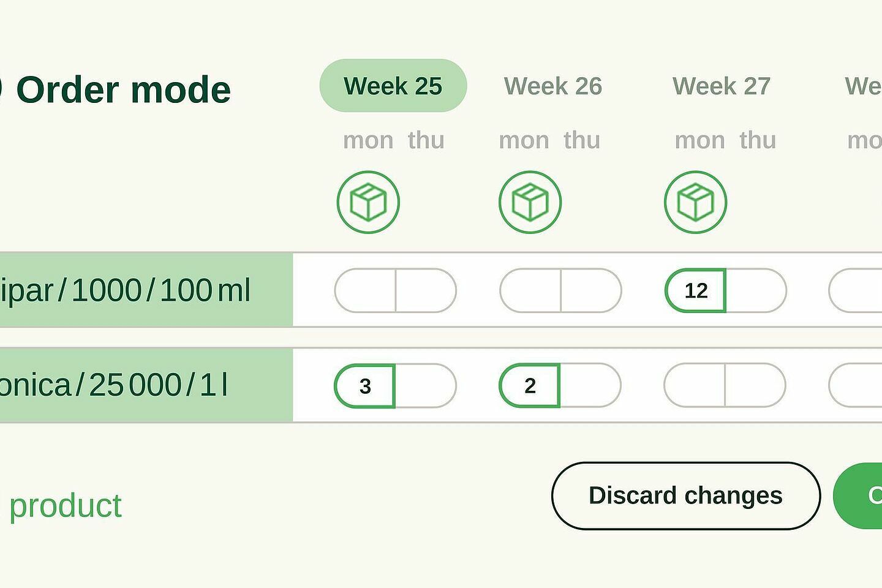882x588 pixels.
Task: Open the Week 27 tab
Action: 722,86
